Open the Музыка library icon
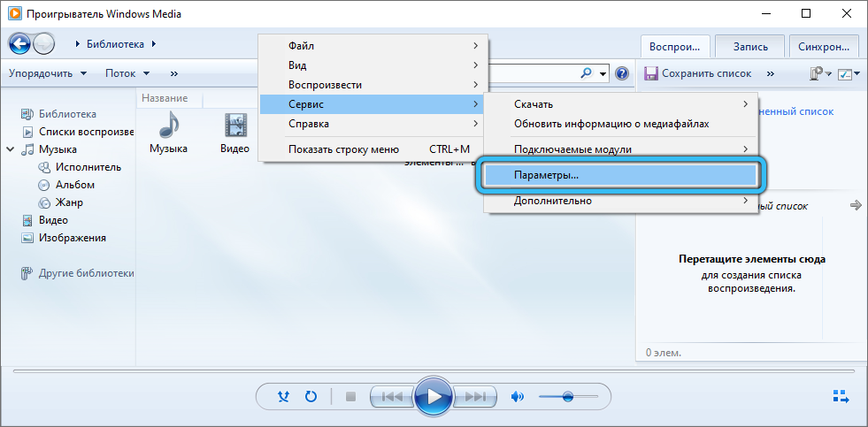The image size is (868, 427). [x=168, y=133]
